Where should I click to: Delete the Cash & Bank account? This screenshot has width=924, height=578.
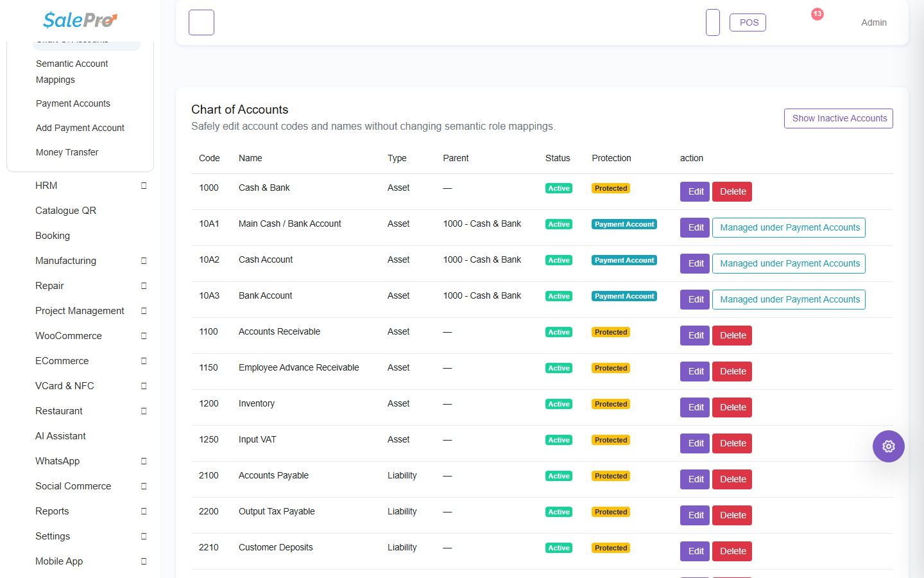[732, 191]
